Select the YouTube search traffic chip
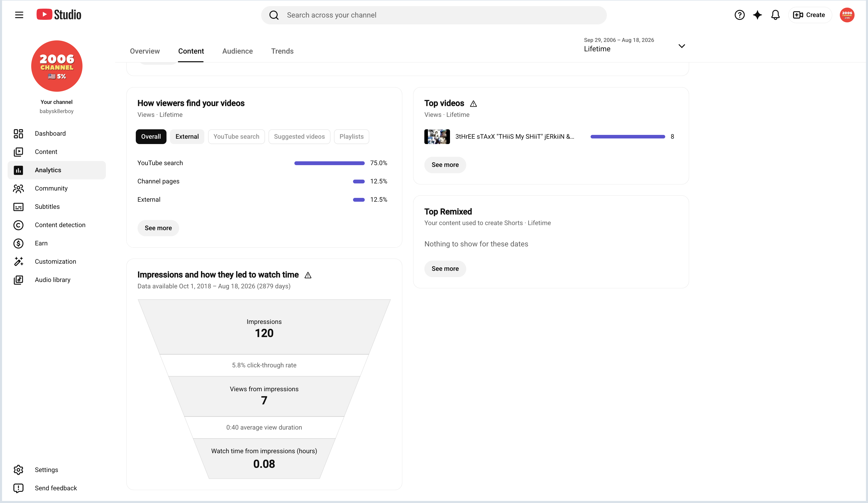Image resolution: width=868 pixels, height=503 pixels. click(x=236, y=136)
